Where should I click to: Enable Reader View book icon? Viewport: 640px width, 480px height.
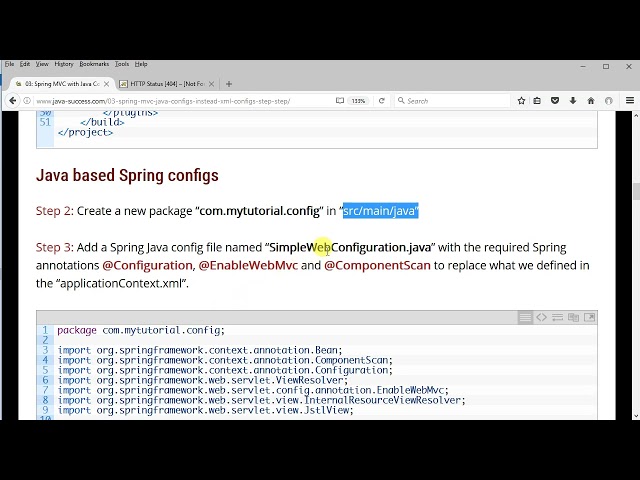tap(340, 100)
